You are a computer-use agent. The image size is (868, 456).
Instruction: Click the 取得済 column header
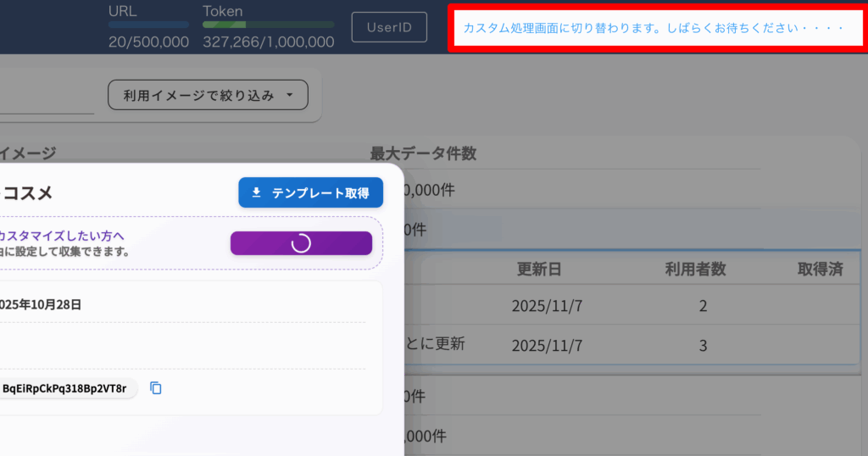pyautogui.click(x=819, y=270)
